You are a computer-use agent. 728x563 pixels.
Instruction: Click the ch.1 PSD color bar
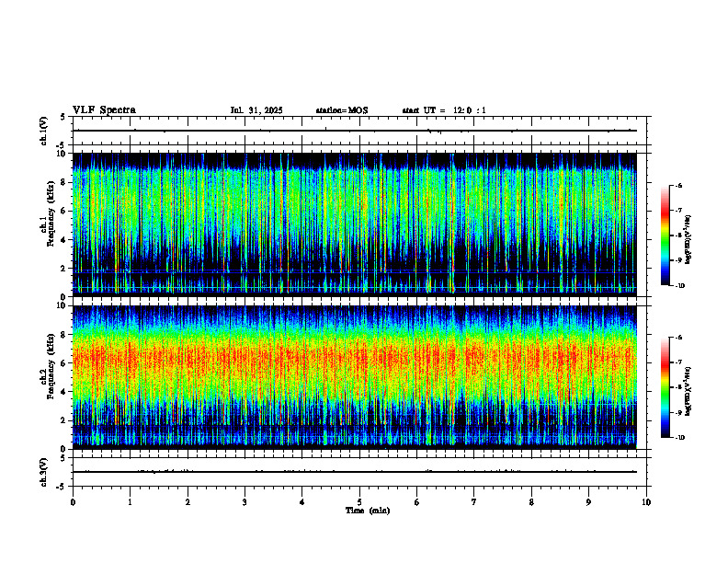(x=665, y=236)
